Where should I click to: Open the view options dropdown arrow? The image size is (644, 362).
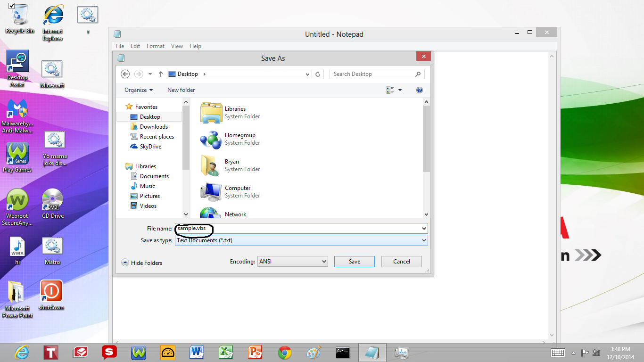400,90
